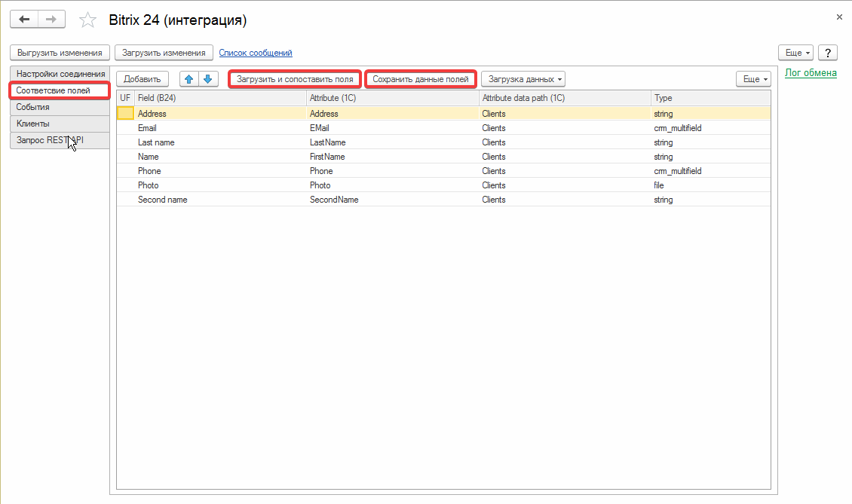This screenshot has width=852, height=504.
Task: Select the Name field row
Action: pyautogui.click(x=220, y=157)
